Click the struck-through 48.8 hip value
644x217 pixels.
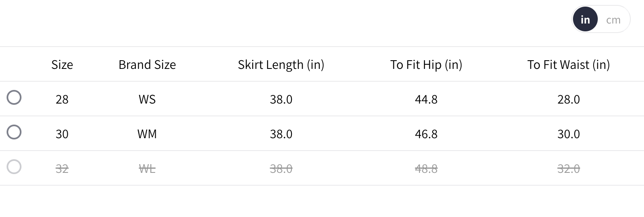426,169
